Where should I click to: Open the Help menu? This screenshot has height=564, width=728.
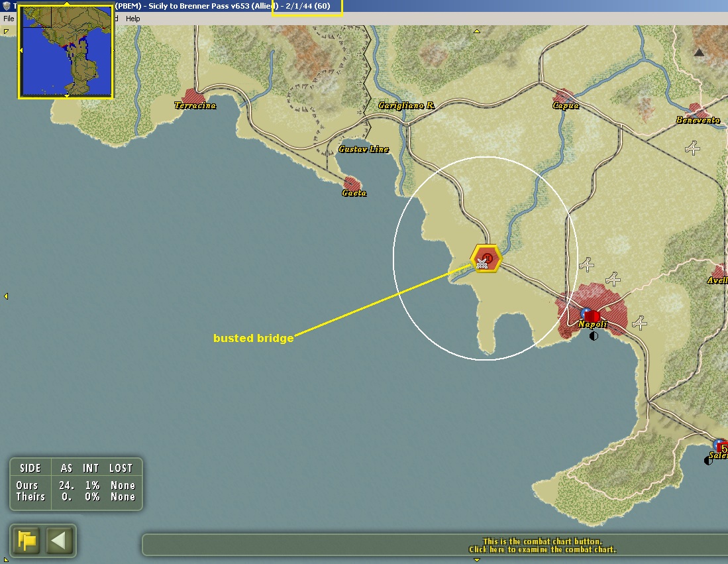[x=132, y=19]
